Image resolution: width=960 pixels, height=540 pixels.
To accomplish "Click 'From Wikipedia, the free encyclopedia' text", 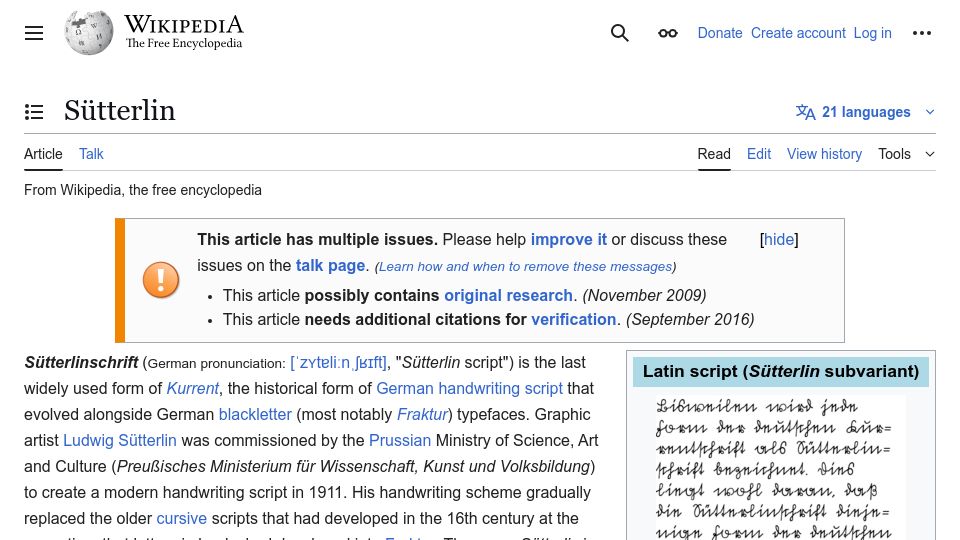I will click(x=143, y=190).
